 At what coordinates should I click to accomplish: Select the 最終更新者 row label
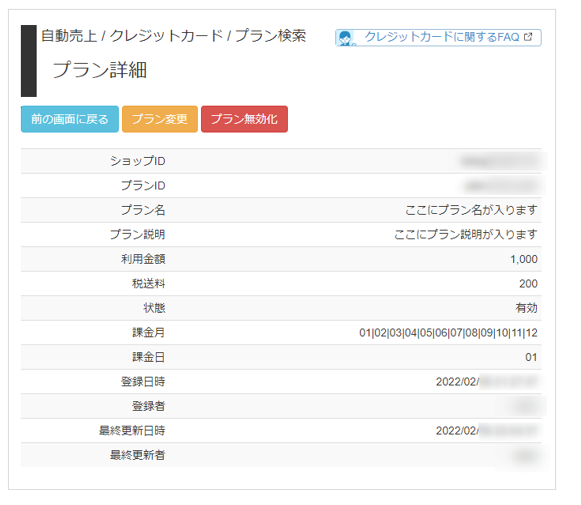click(137, 455)
